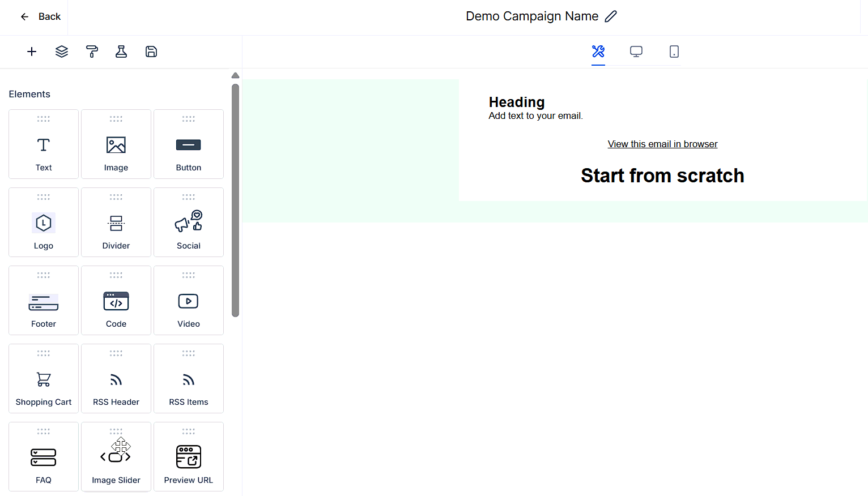Go Back to the previous page
This screenshot has height=496, width=868.
(x=40, y=16)
